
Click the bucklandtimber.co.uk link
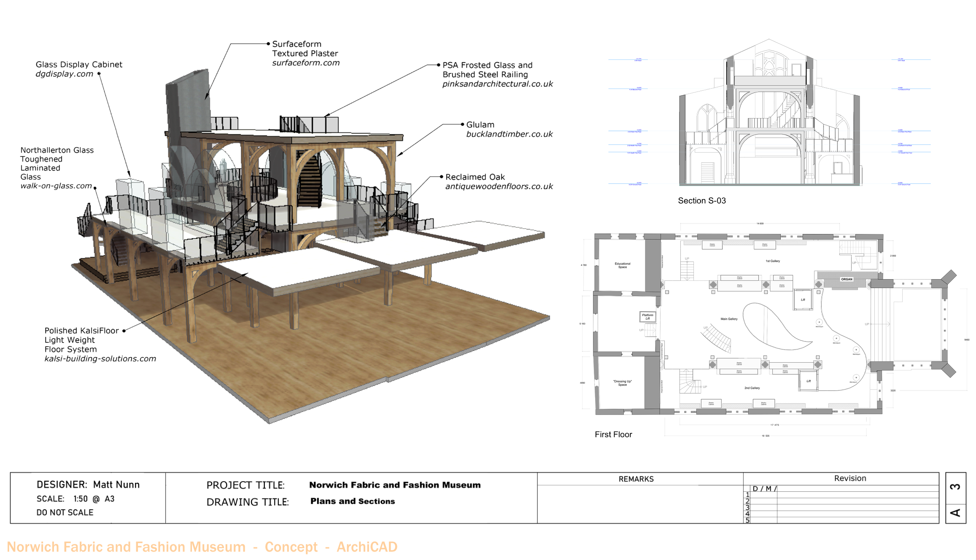509,134
